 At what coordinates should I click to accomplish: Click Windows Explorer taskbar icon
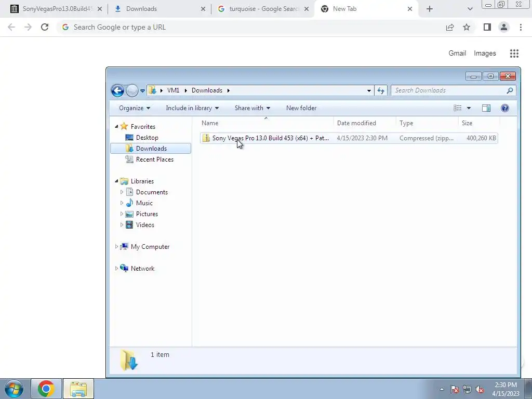click(78, 389)
